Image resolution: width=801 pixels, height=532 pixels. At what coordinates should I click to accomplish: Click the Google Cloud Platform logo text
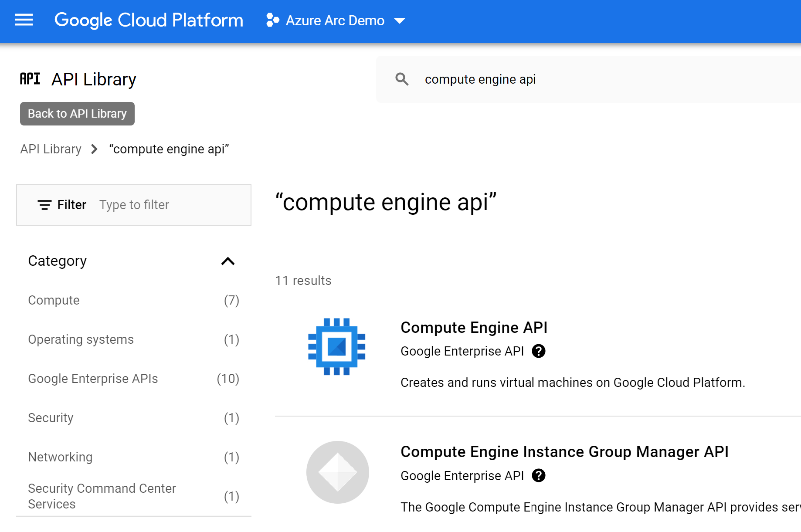pos(149,20)
